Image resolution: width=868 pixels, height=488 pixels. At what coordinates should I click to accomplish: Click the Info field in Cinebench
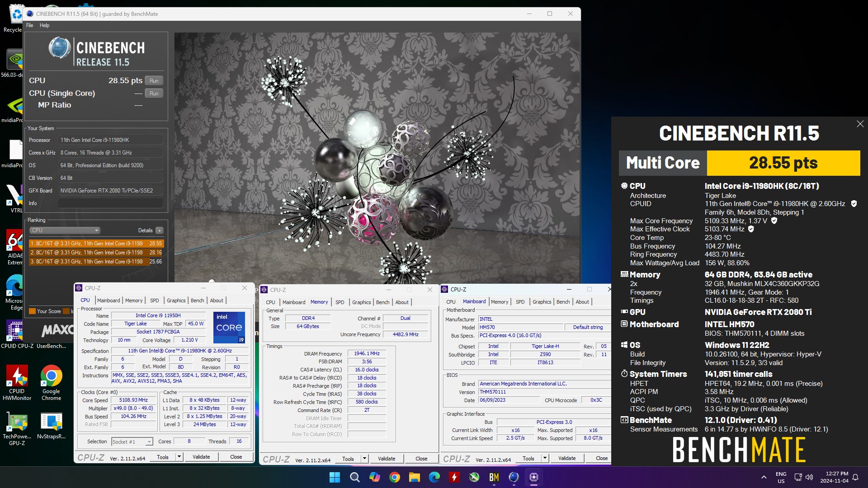pos(111,203)
